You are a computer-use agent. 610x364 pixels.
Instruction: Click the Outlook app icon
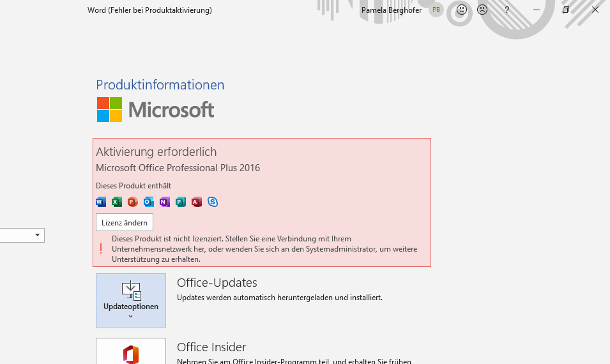tap(149, 202)
